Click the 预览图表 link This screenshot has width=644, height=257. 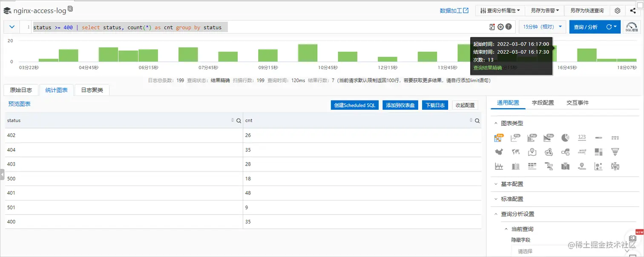(x=20, y=104)
